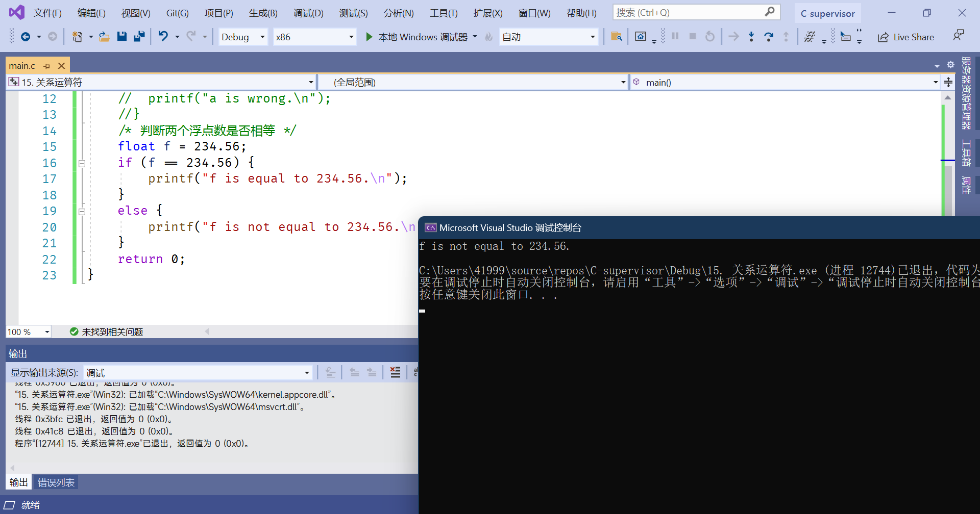Click the Find in Files folder icon
980x514 pixels.
[616, 37]
